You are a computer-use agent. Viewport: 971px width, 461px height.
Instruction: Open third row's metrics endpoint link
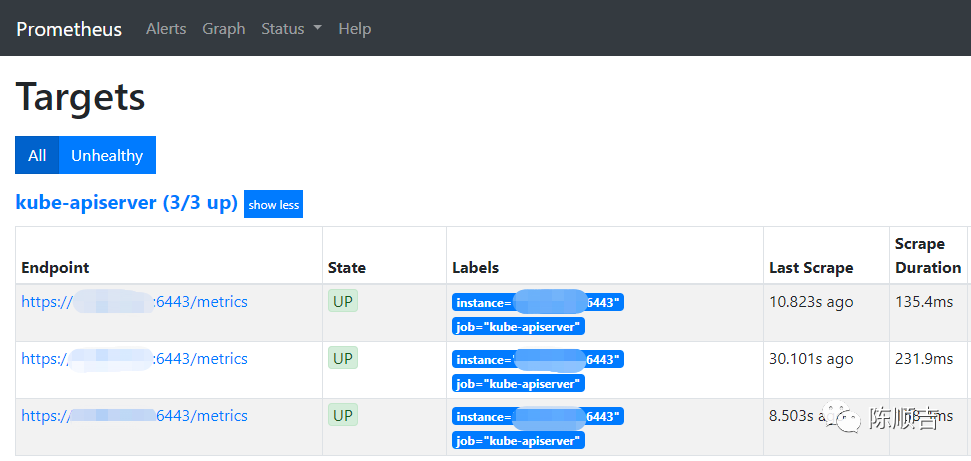(x=134, y=416)
